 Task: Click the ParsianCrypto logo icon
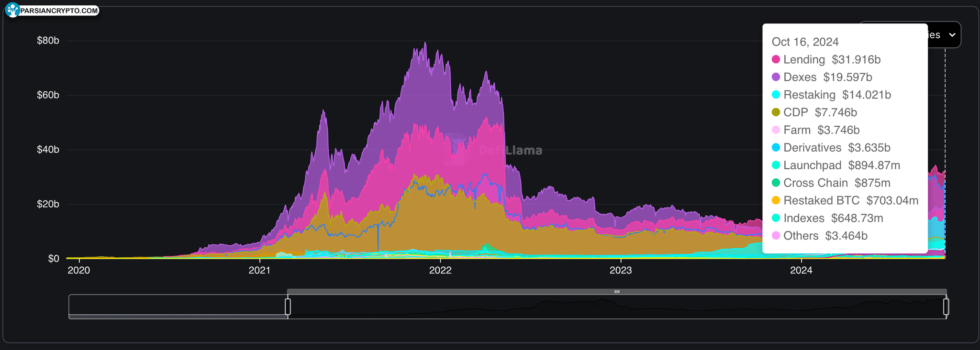pyautogui.click(x=12, y=10)
